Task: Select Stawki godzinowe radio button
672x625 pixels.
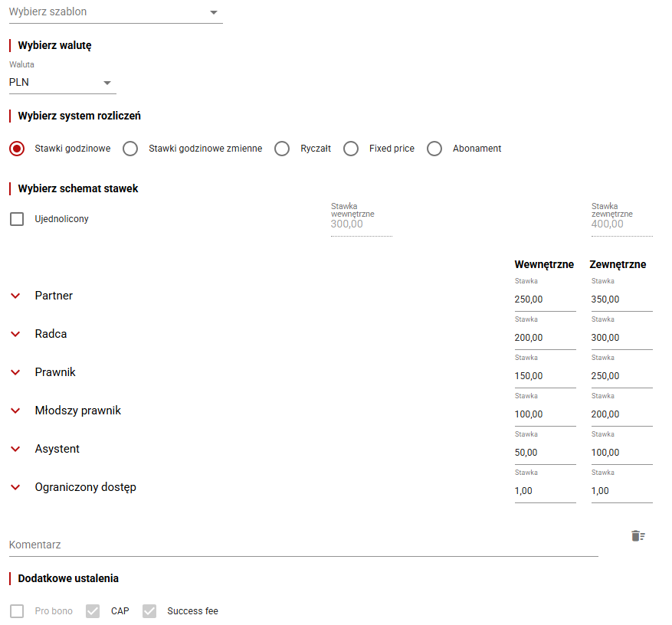Action: pos(17,149)
